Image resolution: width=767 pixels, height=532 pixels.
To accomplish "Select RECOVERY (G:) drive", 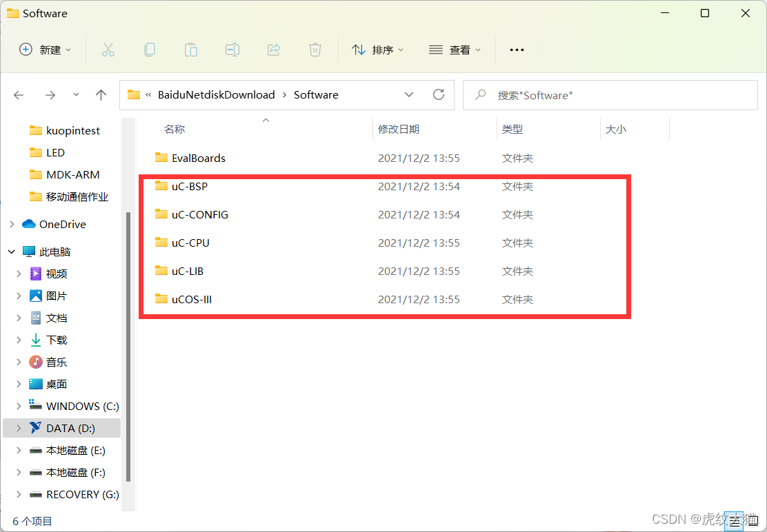I will coord(83,495).
